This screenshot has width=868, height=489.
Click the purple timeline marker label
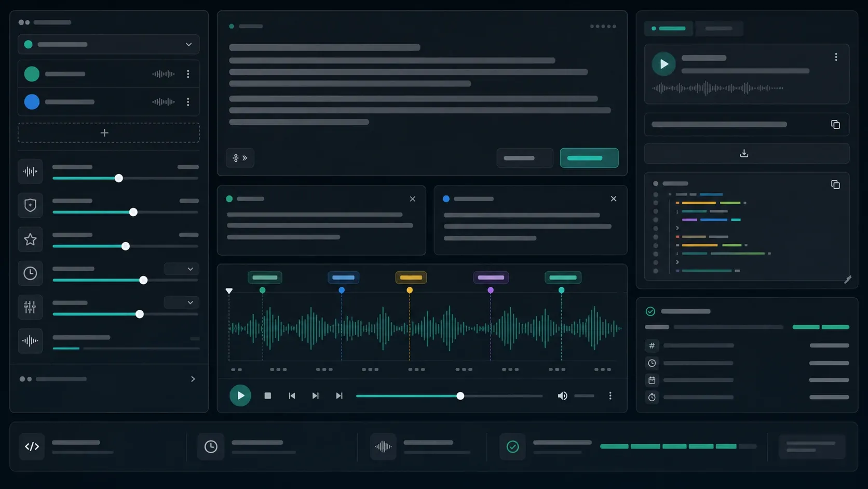491,277
